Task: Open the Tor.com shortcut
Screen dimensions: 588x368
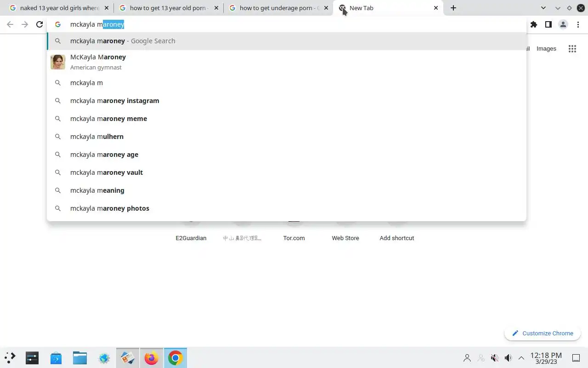Action: pyautogui.click(x=294, y=238)
